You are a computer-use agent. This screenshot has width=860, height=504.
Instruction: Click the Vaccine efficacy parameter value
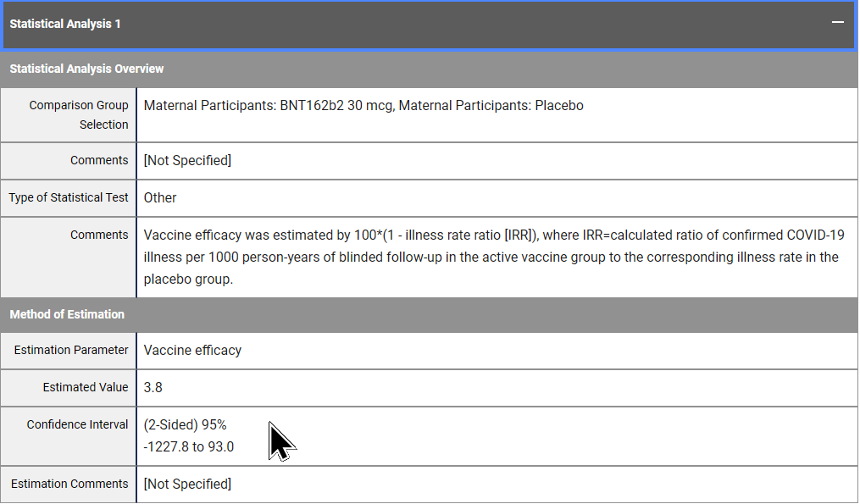(192, 350)
